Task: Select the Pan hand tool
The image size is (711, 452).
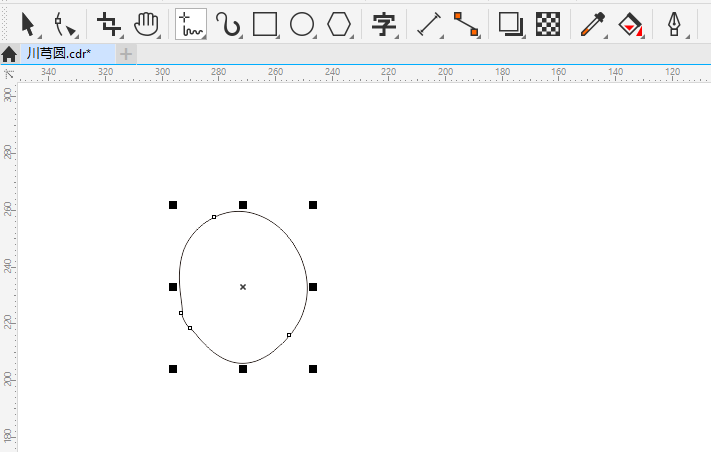Action: coord(146,24)
